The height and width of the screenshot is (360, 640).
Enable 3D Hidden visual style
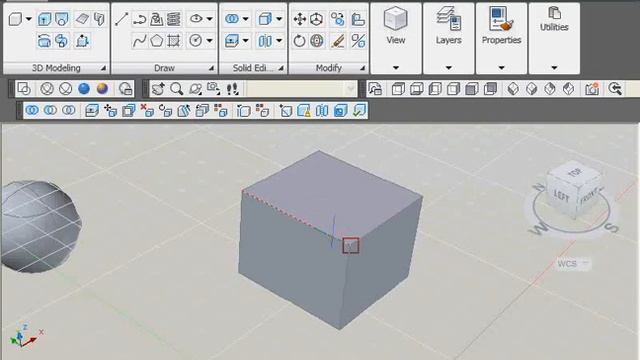pos(65,89)
